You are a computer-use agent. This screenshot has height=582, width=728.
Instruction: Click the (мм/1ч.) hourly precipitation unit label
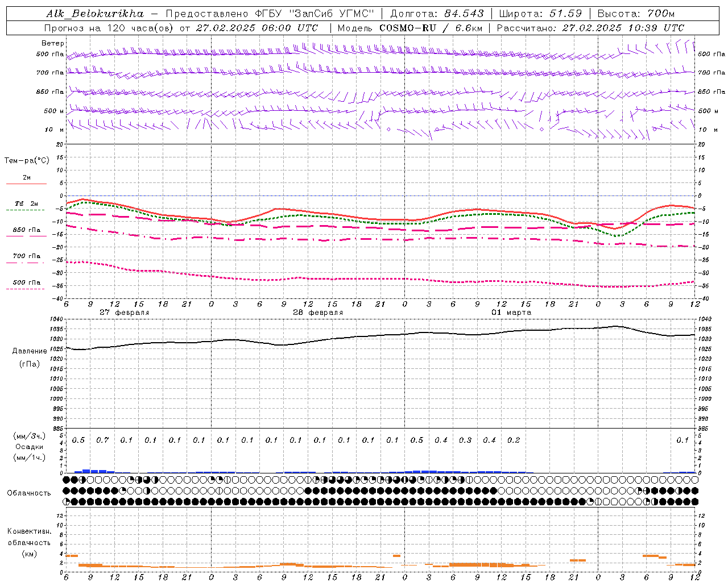(29, 458)
